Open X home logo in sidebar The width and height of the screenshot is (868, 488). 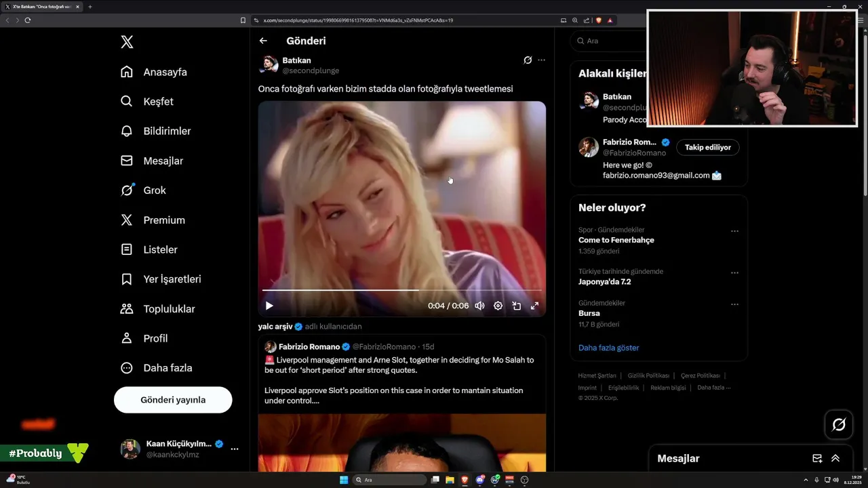127,42
